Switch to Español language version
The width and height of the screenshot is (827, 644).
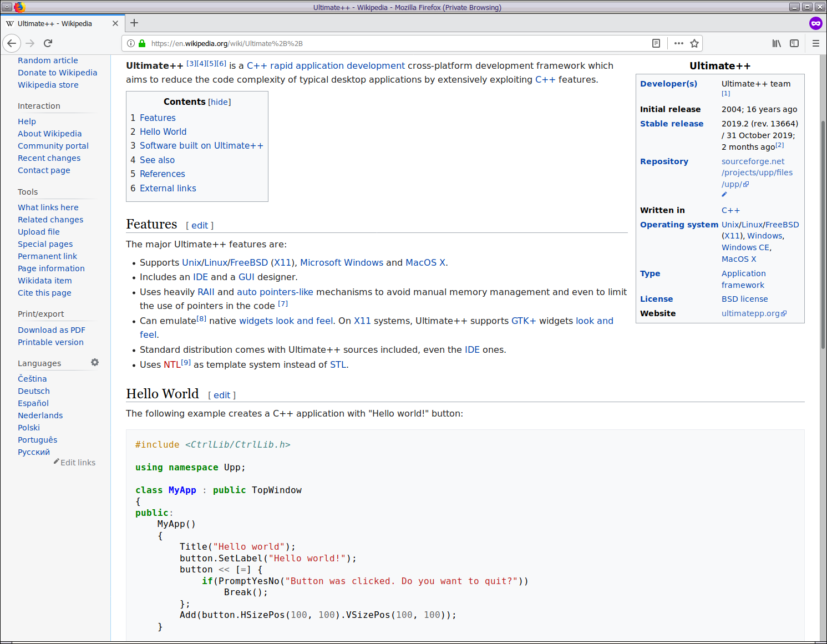tap(33, 403)
